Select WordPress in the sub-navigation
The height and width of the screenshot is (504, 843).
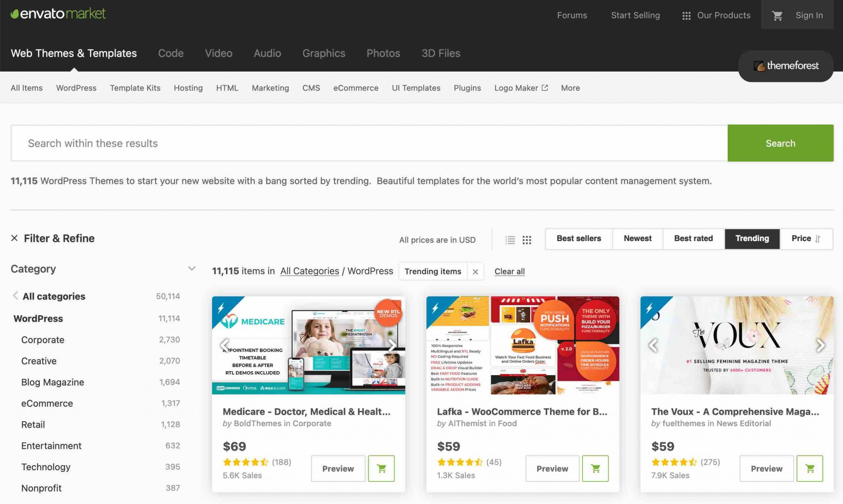pyautogui.click(x=76, y=88)
